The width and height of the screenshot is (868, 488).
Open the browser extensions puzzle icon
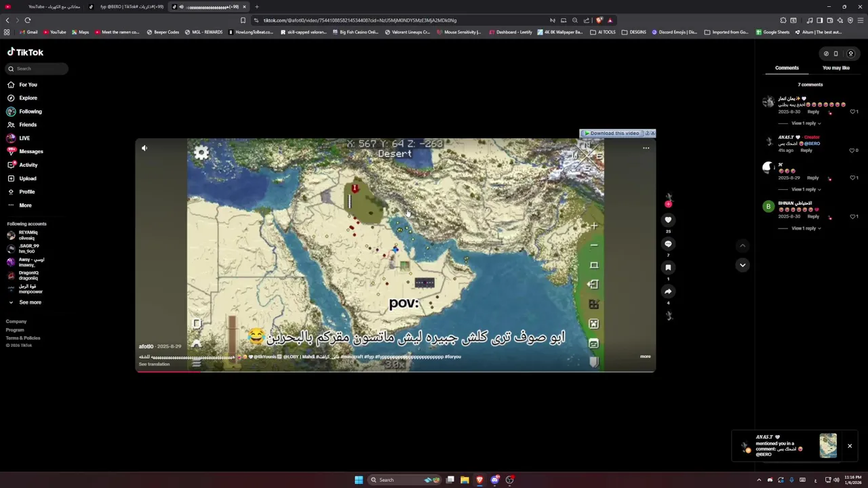(783, 20)
